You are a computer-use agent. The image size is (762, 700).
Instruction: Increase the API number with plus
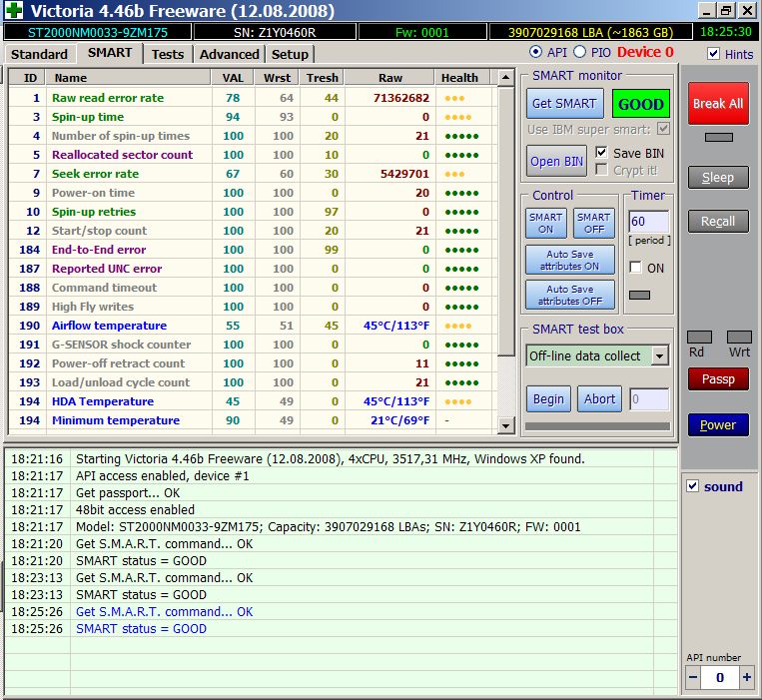click(746, 677)
